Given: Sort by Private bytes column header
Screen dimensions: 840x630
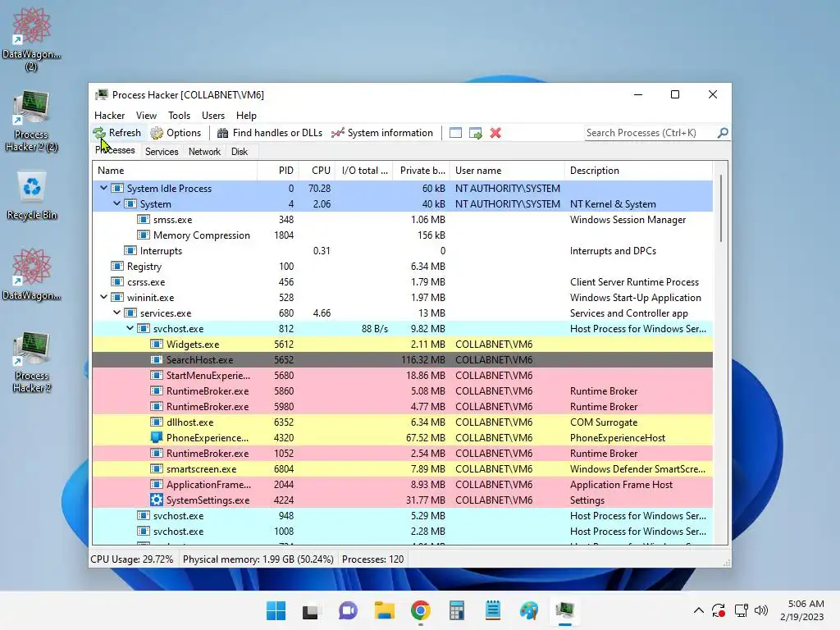Looking at the screenshot, I should tap(422, 171).
